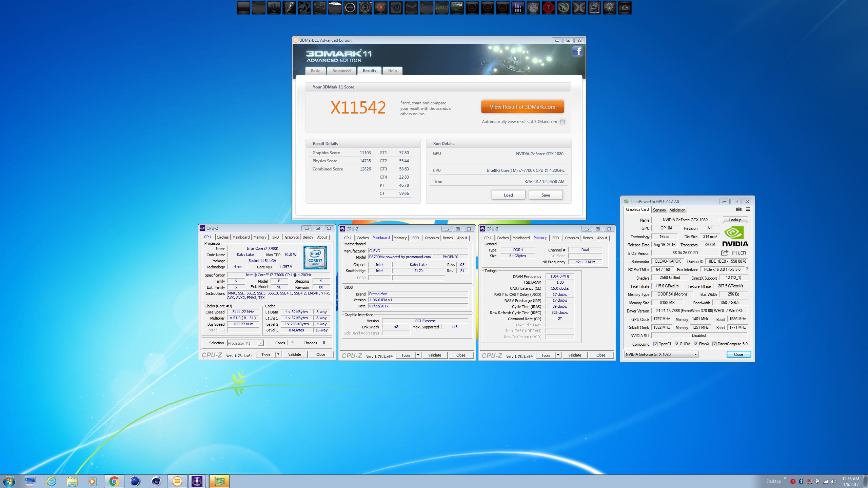Open the Sensors tab in GPU-Z
The width and height of the screenshot is (868, 488).
click(x=659, y=210)
